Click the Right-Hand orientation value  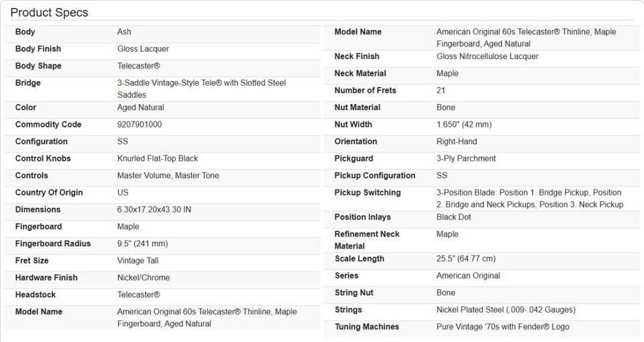tap(457, 141)
